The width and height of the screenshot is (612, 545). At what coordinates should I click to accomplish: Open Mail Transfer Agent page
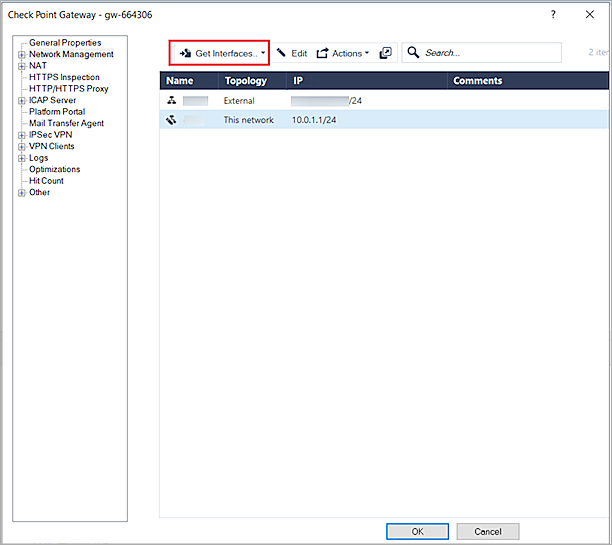[x=66, y=123]
